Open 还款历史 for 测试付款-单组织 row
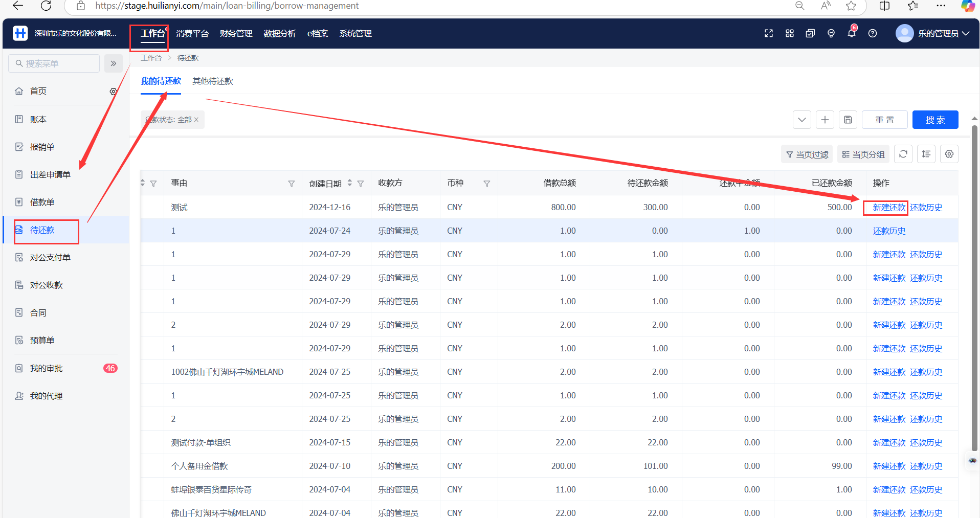Viewport: 980px width, 518px height. [x=926, y=442]
